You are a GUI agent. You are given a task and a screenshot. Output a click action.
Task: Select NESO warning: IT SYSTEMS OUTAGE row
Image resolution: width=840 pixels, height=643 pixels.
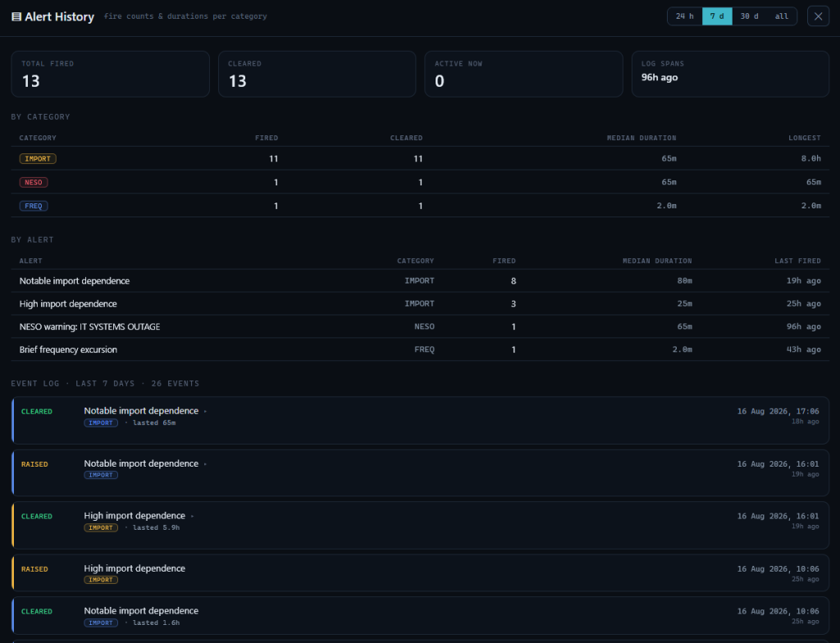pyautogui.click(x=420, y=327)
